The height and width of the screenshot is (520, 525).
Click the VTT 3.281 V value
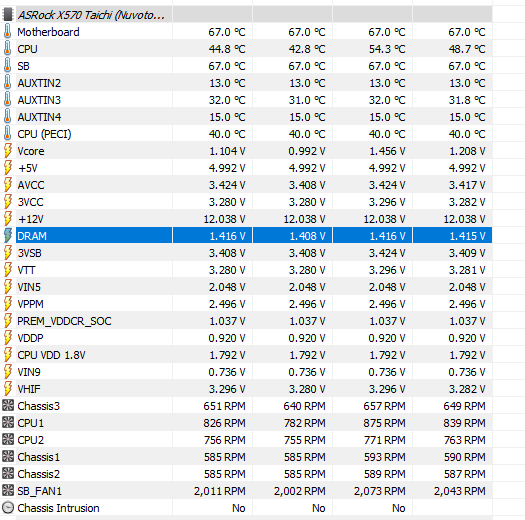pyautogui.click(x=467, y=270)
